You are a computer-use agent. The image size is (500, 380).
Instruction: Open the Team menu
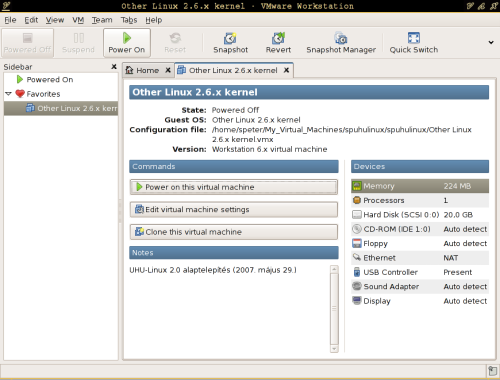(102, 20)
